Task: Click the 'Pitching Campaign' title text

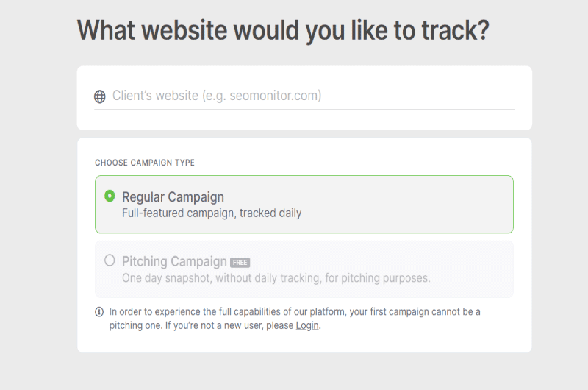Action: click(174, 262)
